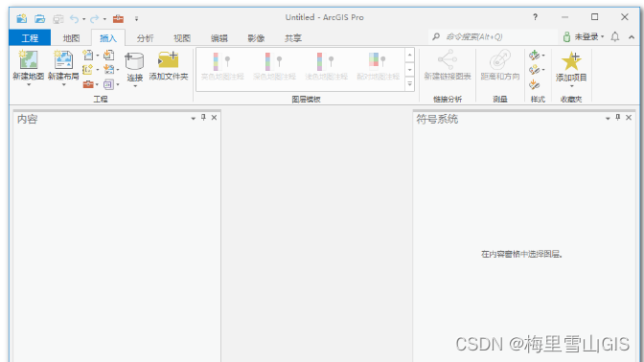Click the Redo arrow icon

pyautogui.click(x=95, y=18)
